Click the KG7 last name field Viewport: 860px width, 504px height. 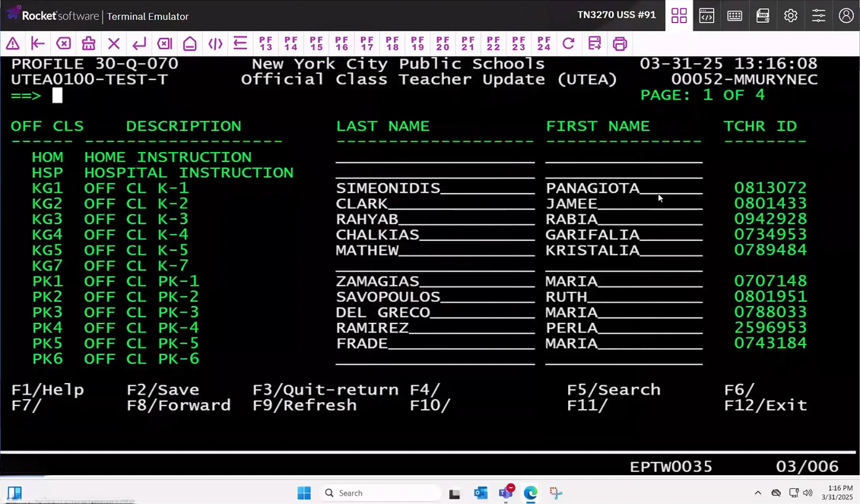coord(434,266)
